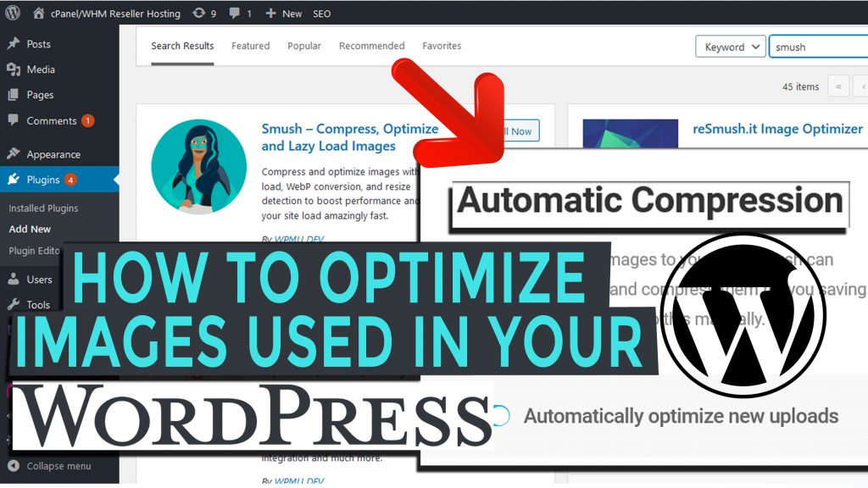Viewport: 868px width, 488px height.
Task: Open the Keyword search dropdown
Action: coord(730,47)
